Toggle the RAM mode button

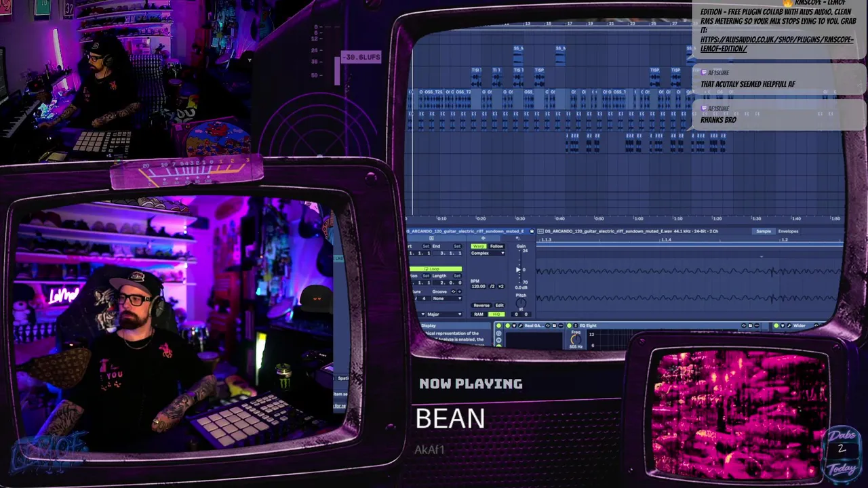click(x=479, y=314)
